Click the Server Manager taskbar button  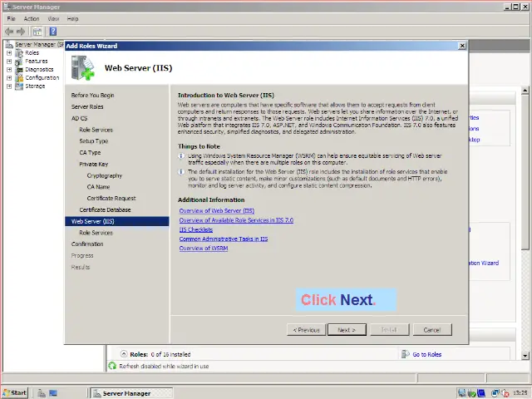click(132, 393)
